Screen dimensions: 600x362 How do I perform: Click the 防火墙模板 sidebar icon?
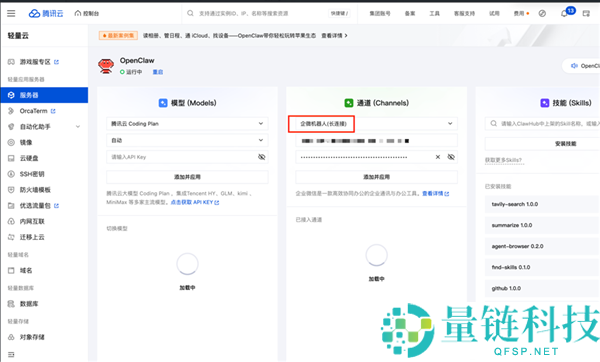tap(11, 190)
